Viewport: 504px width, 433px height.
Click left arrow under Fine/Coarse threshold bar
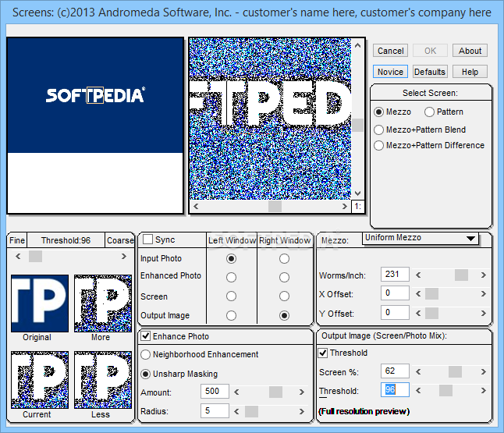point(18,256)
